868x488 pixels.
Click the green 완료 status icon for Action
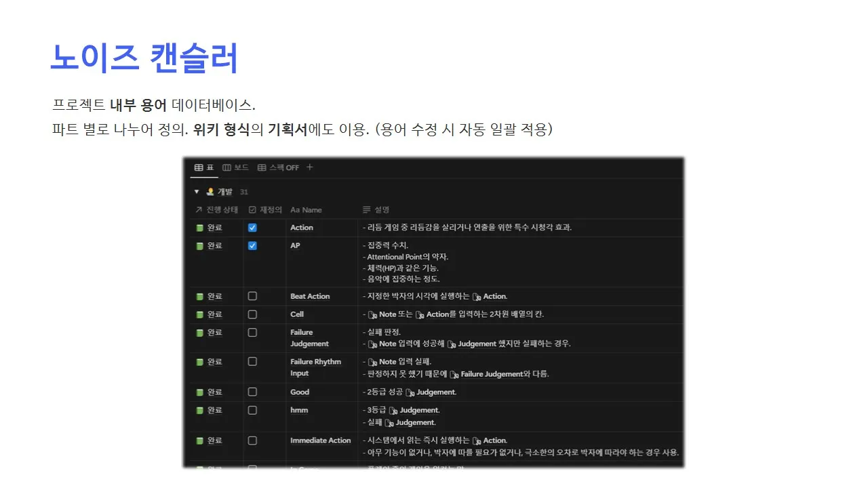click(199, 228)
